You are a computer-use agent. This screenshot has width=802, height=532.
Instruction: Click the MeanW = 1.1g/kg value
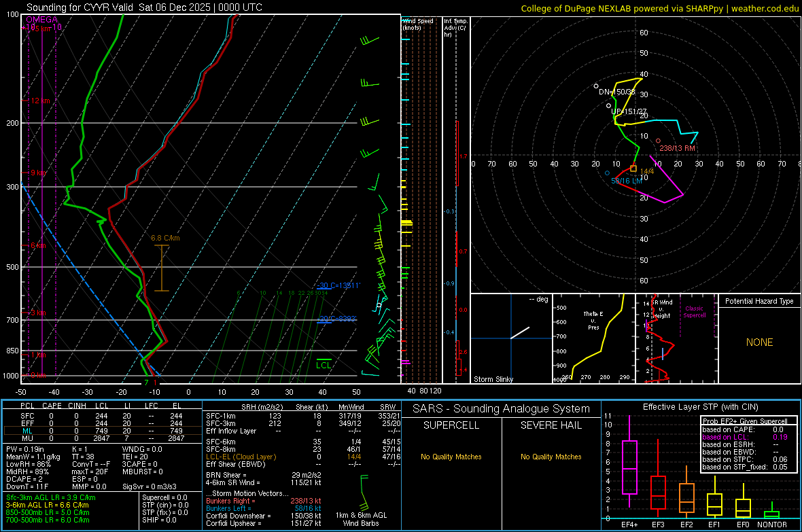coord(33,457)
